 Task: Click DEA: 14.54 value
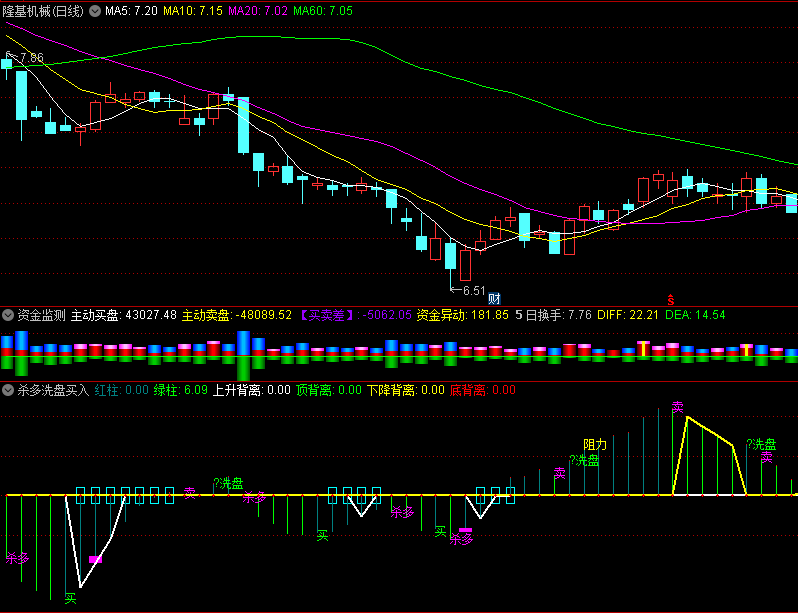point(695,315)
